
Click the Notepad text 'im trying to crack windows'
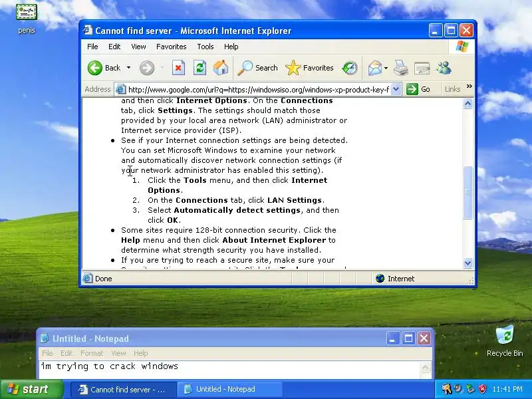coord(109,366)
